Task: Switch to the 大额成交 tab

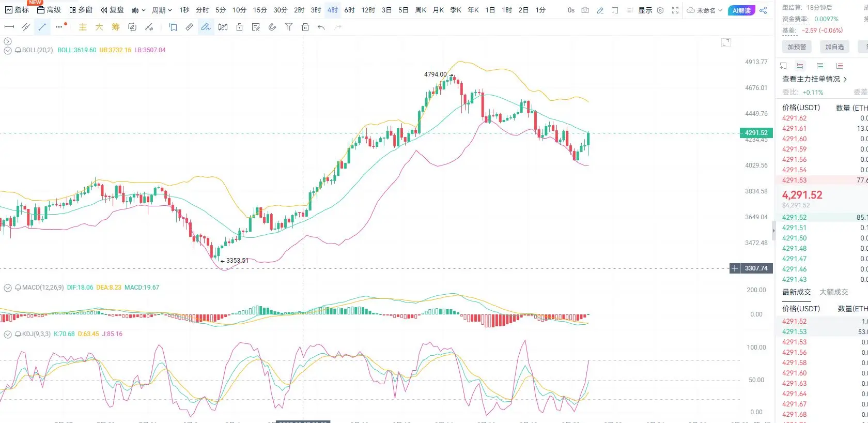Action: pyautogui.click(x=834, y=292)
